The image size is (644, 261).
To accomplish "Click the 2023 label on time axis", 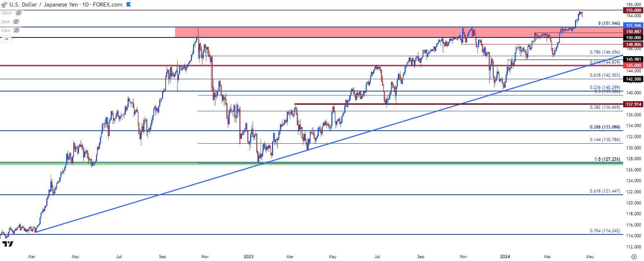I will point(248,257).
